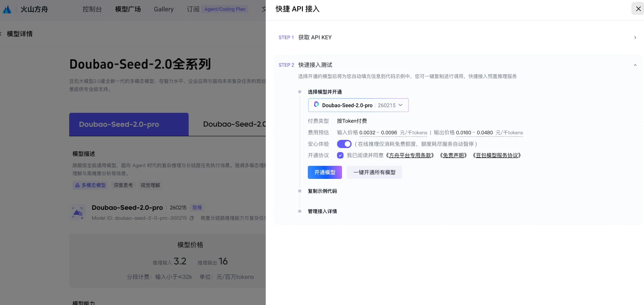
Task: Click the 复制示例代码 step
Action: coord(322,191)
